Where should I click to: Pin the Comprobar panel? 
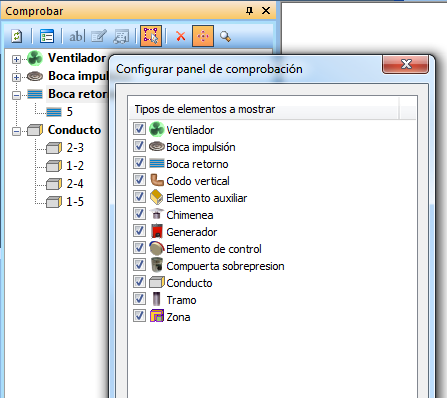(x=249, y=11)
